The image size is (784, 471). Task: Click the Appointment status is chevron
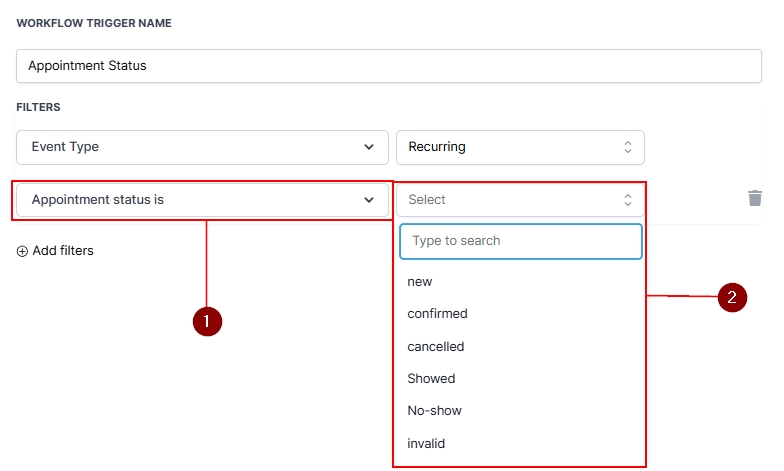369,199
